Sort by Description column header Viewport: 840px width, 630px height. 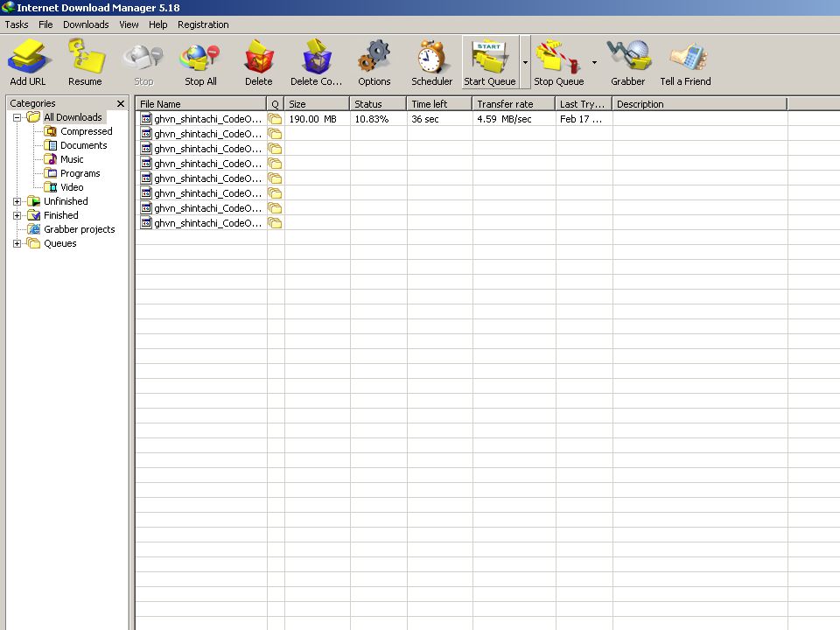tap(700, 104)
